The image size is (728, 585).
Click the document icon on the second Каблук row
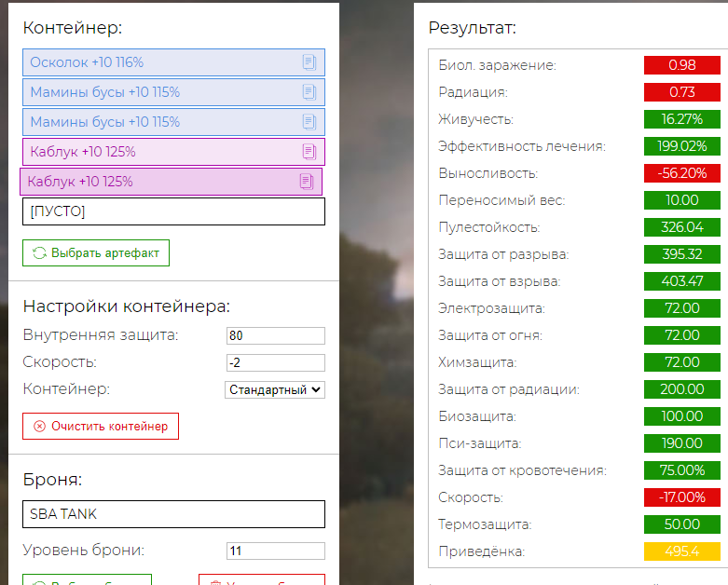[x=307, y=182]
